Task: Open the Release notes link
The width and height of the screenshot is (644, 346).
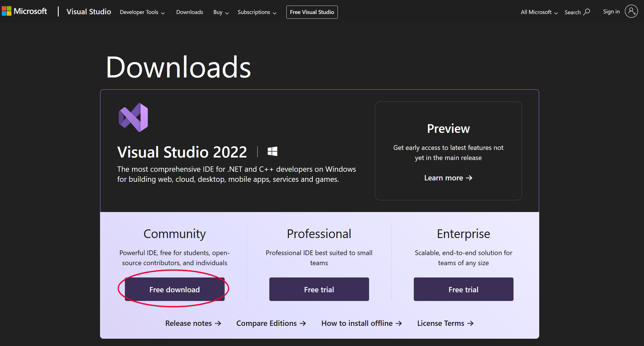Action: pyautogui.click(x=193, y=323)
